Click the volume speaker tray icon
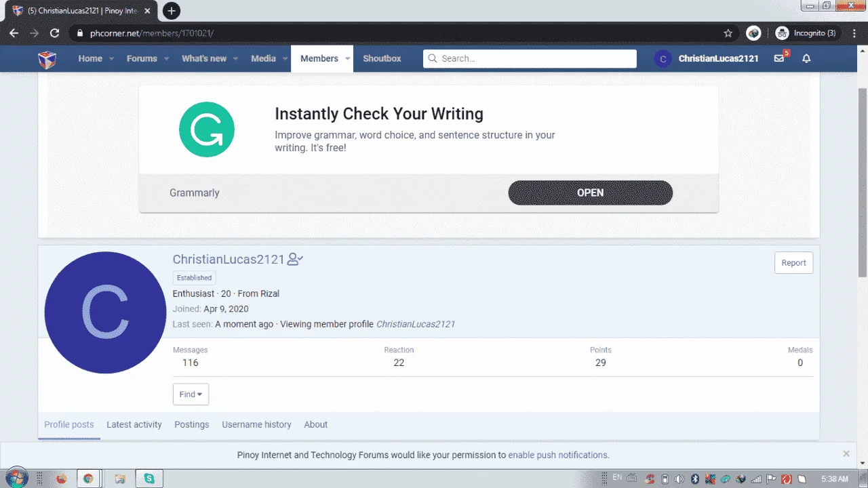Viewport: 868px width, 488px height. click(x=679, y=479)
